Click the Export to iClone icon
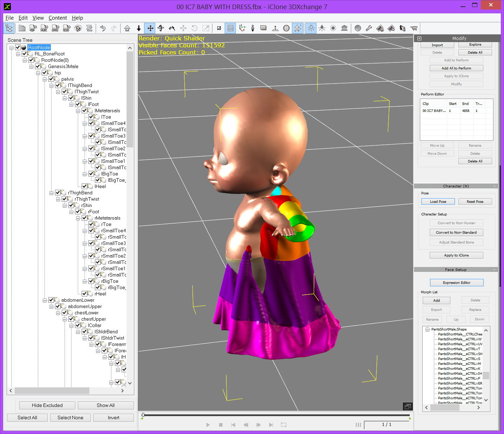This screenshot has height=434, width=504. tap(33, 28)
